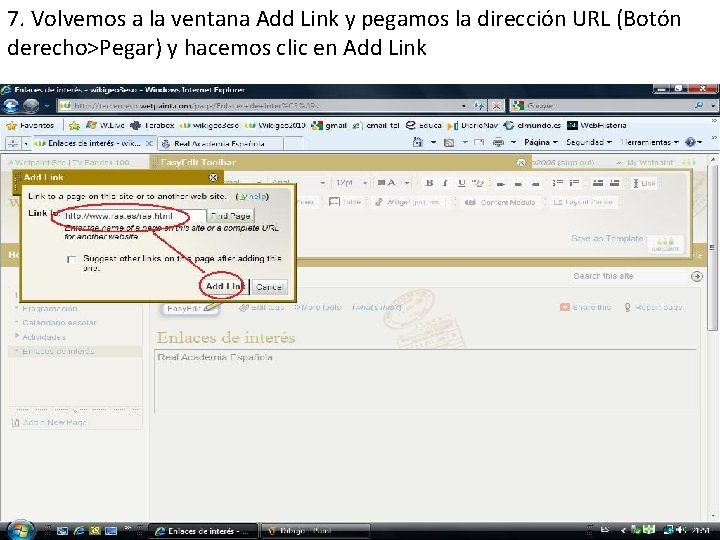Click the numbered list icon

click(557, 183)
